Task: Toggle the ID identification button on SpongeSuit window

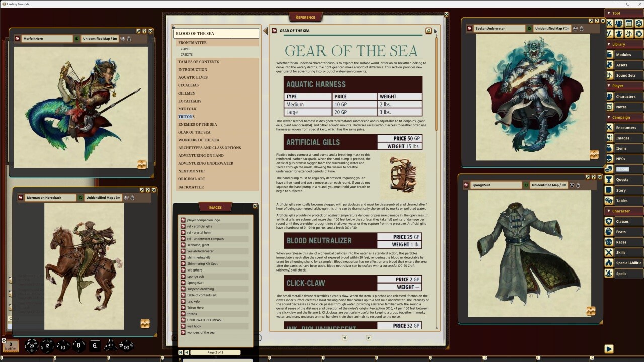Action: [x=526, y=185]
